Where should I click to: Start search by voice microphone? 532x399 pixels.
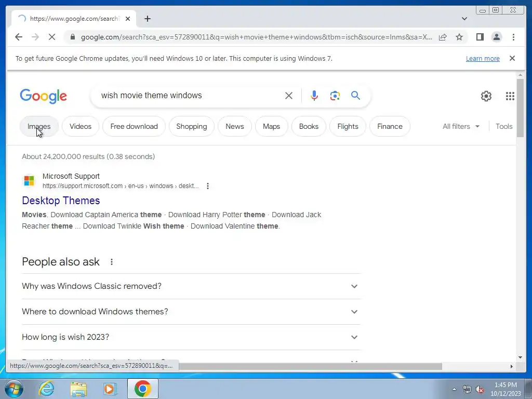pyautogui.click(x=314, y=96)
